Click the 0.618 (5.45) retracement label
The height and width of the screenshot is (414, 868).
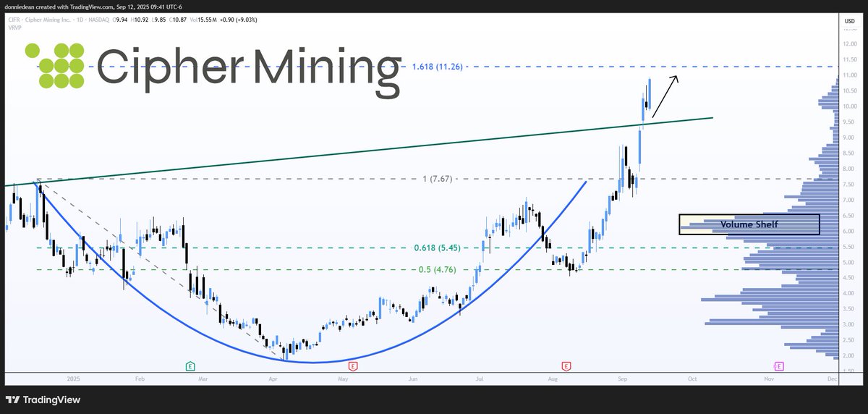pos(438,248)
